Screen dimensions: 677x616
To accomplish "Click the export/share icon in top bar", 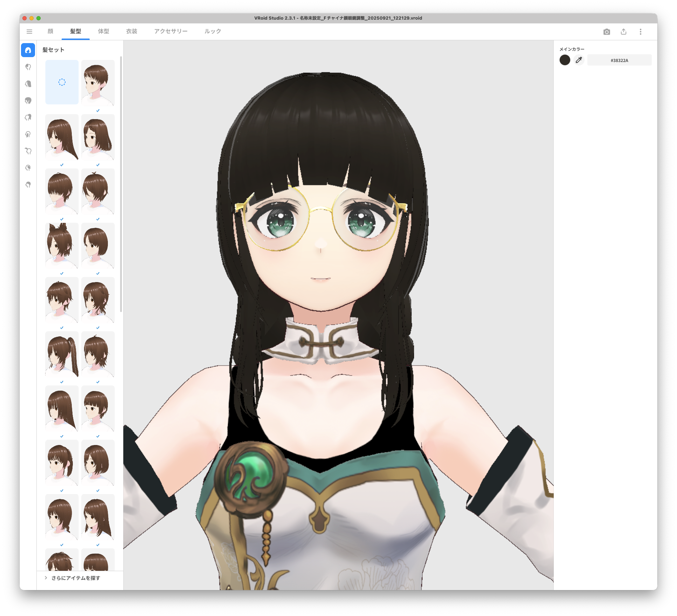I will click(x=623, y=32).
